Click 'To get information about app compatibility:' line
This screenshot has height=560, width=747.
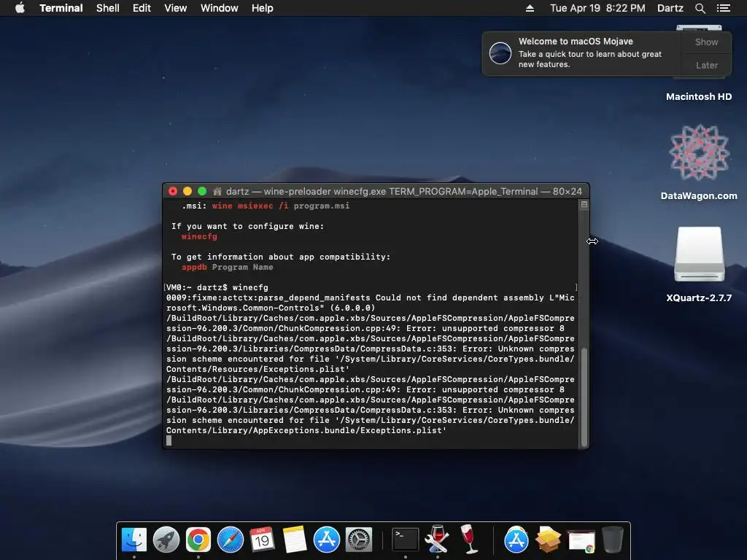[281, 257]
